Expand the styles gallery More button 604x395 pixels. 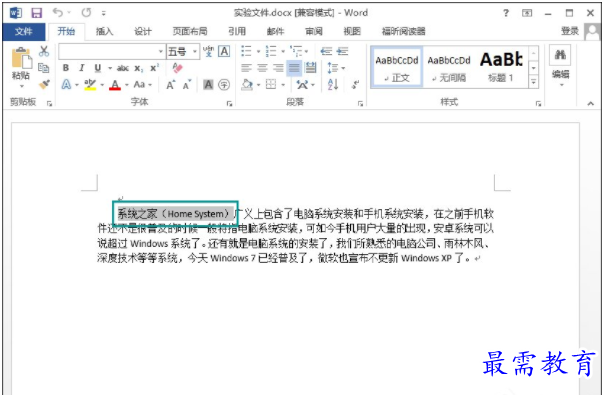tap(534, 82)
